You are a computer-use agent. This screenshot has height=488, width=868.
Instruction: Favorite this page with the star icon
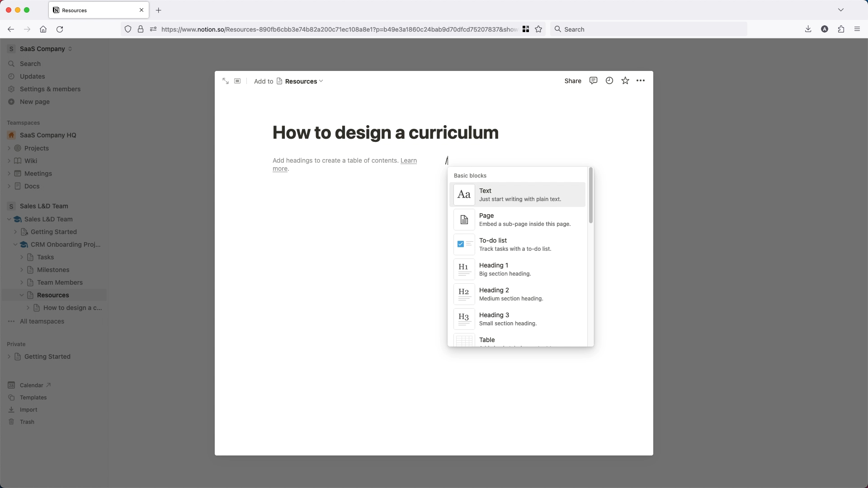pyautogui.click(x=625, y=80)
